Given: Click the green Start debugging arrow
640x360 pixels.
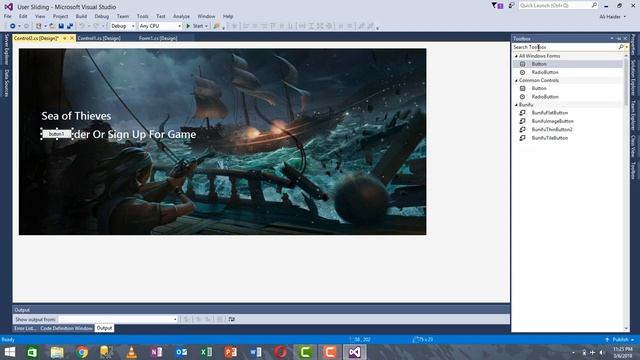Looking at the screenshot, I should click(188, 26).
